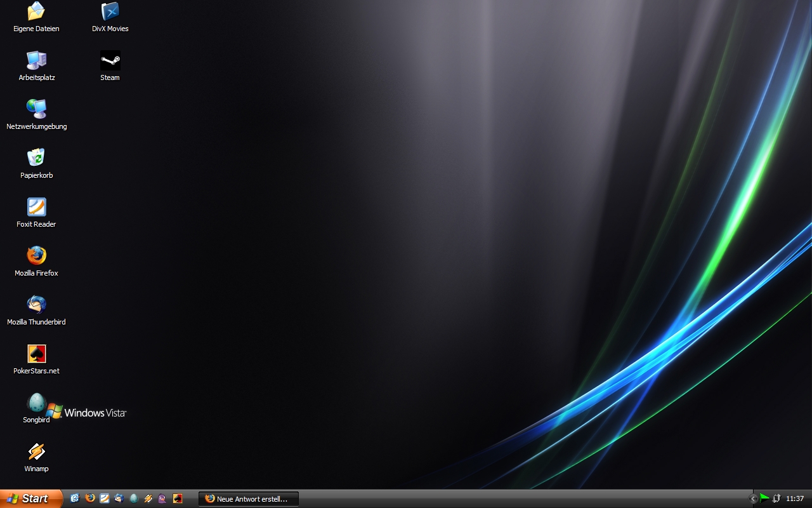812x508 pixels.
Task: Select the Foxit Reader desktop icon
Action: coord(36,207)
